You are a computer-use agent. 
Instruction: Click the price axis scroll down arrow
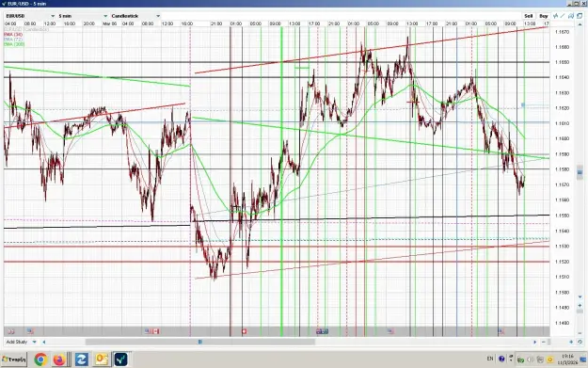click(x=580, y=296)
